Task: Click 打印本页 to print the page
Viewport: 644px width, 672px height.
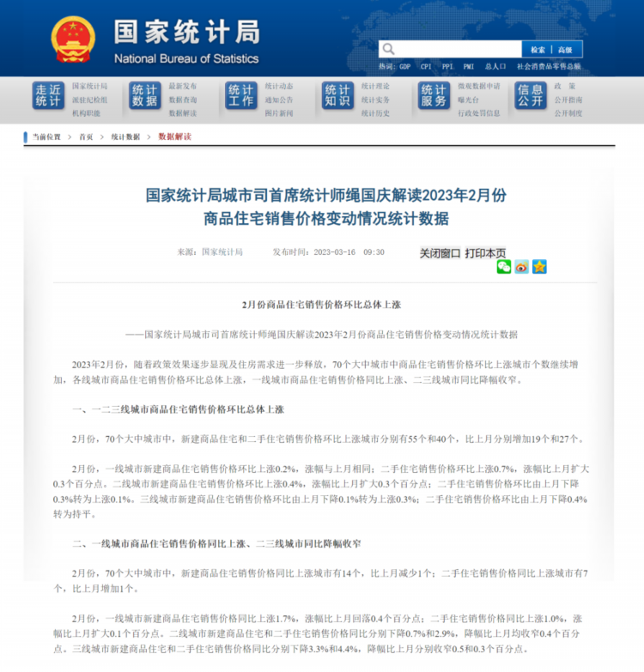Action: 485,253
